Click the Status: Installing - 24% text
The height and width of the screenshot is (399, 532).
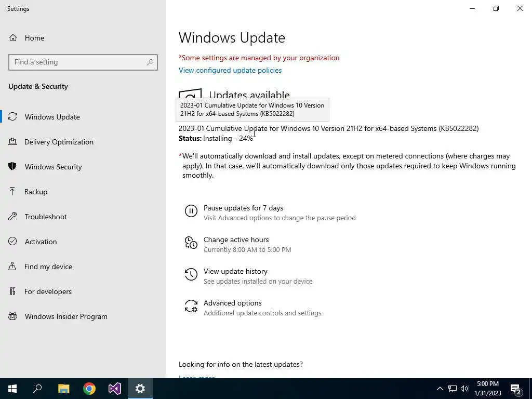[x=216, y=138]
